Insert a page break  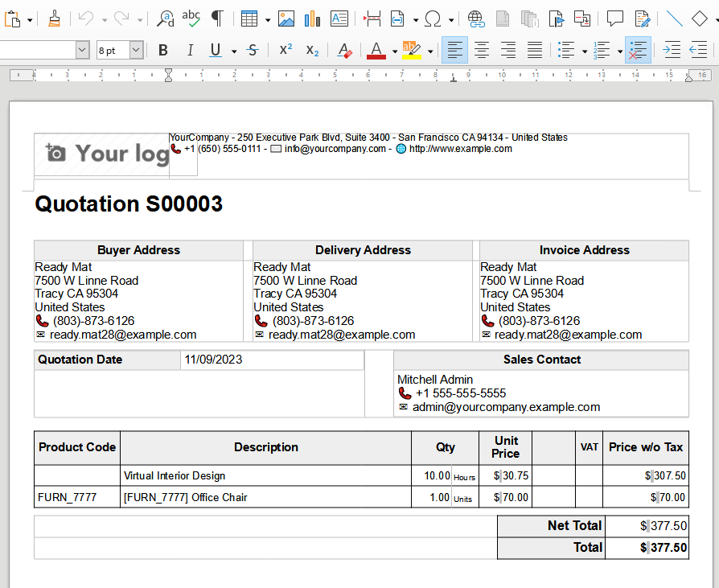click(372, 19)
